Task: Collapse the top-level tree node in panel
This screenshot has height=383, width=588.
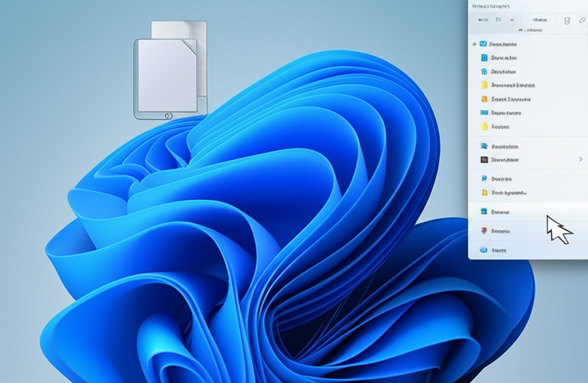Action: [474, 44]
